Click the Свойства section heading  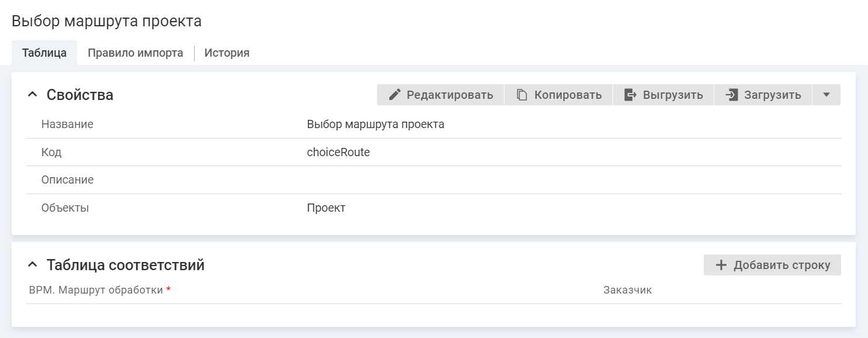pos(80,95)
